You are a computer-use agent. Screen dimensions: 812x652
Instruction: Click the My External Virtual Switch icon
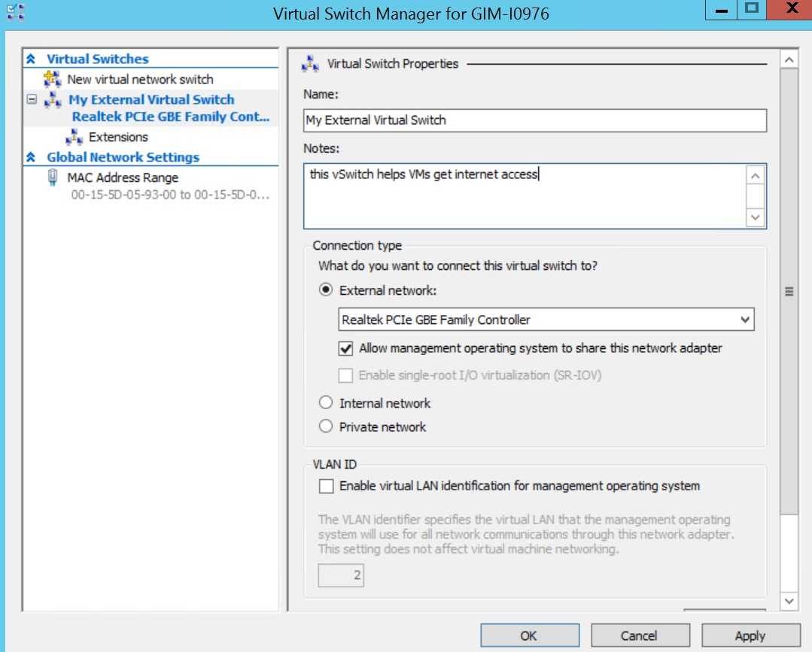click(53, 100)
